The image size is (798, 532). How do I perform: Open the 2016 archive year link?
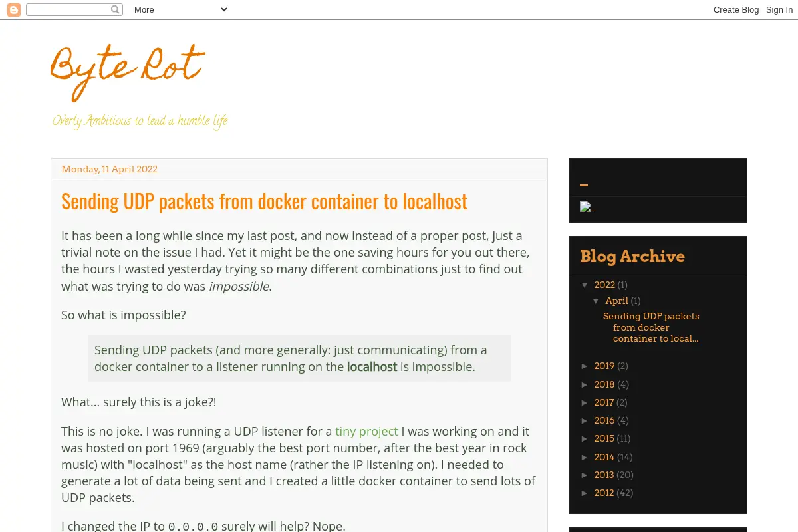pyautogui.click(x=604, y=420)
